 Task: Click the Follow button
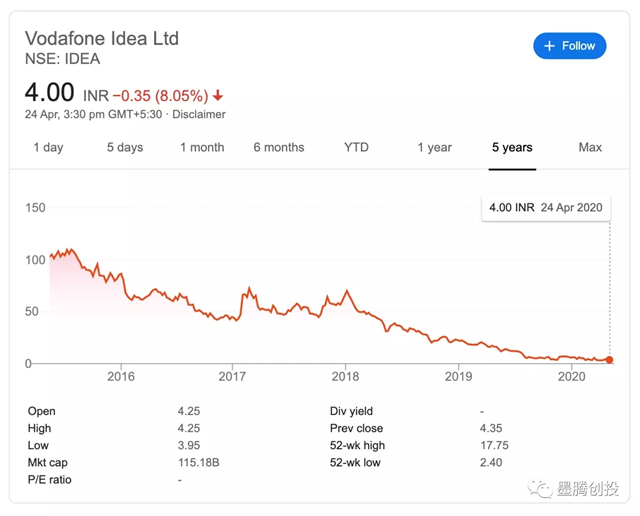point(570,46)
